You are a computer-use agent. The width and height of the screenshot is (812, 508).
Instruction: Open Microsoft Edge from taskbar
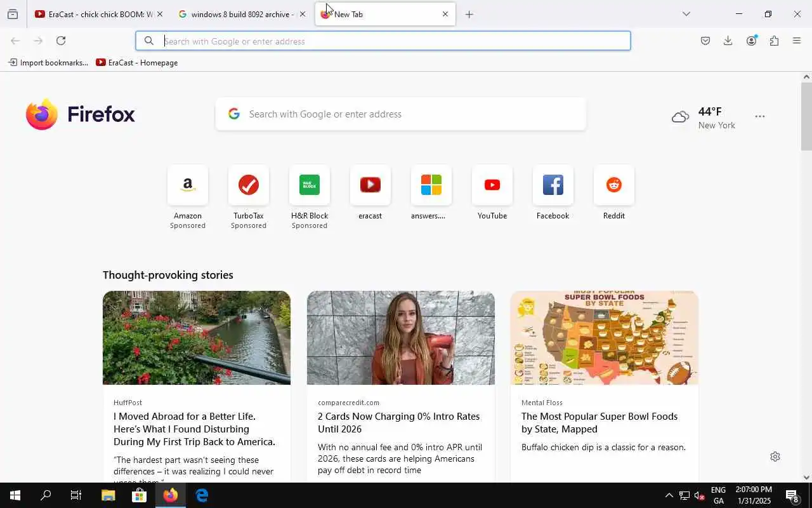pyautogui.click(x=202, y=495)
